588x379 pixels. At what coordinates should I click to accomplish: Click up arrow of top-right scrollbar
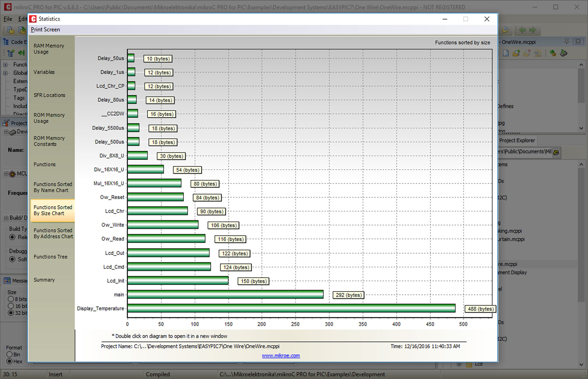pyautogui.click(x=581, y=65)
